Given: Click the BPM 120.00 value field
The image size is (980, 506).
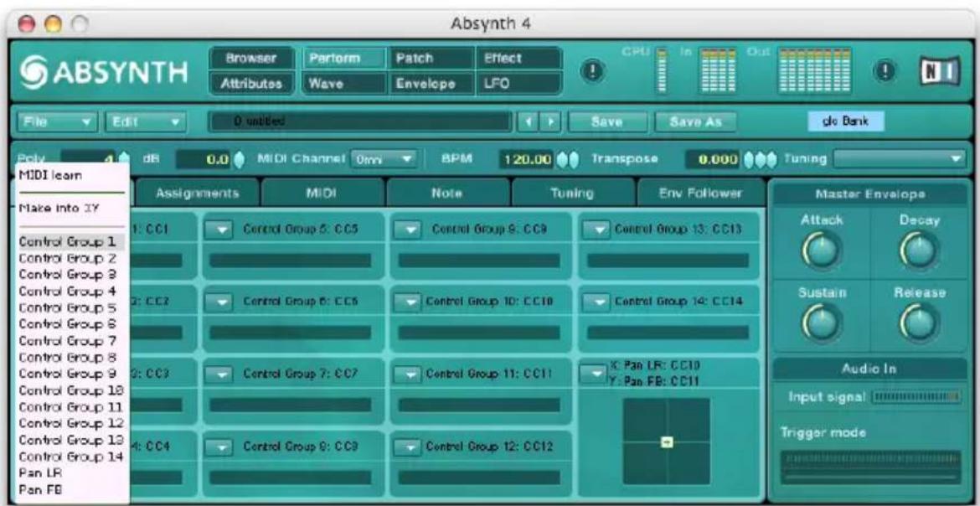Looking at the screenshot, I should pyautogui.click(x=526, y=159).
